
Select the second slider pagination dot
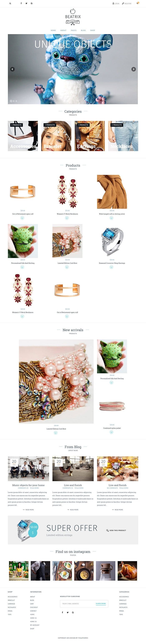[x=14, y=101]
